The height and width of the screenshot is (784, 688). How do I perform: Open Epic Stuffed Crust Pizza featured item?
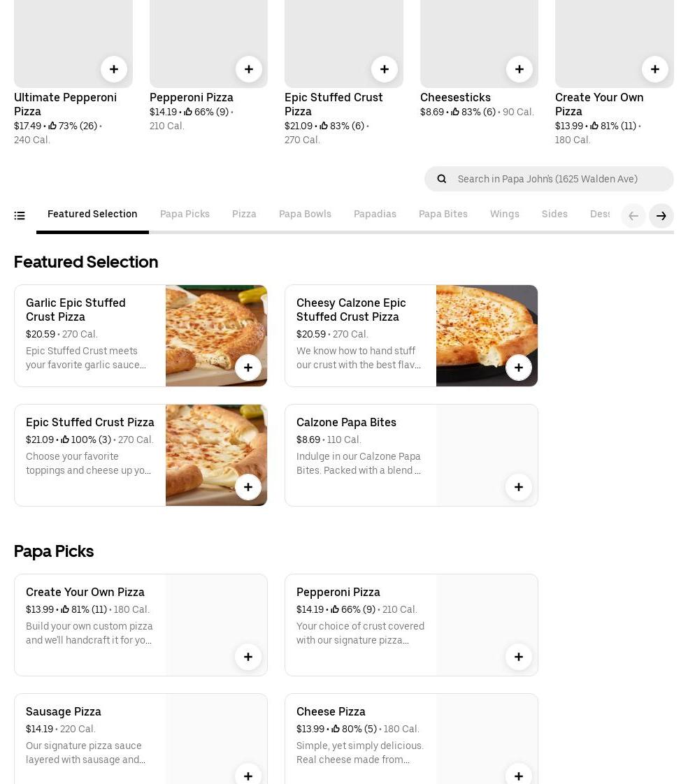pyautogui.click(x=90, y=422)
